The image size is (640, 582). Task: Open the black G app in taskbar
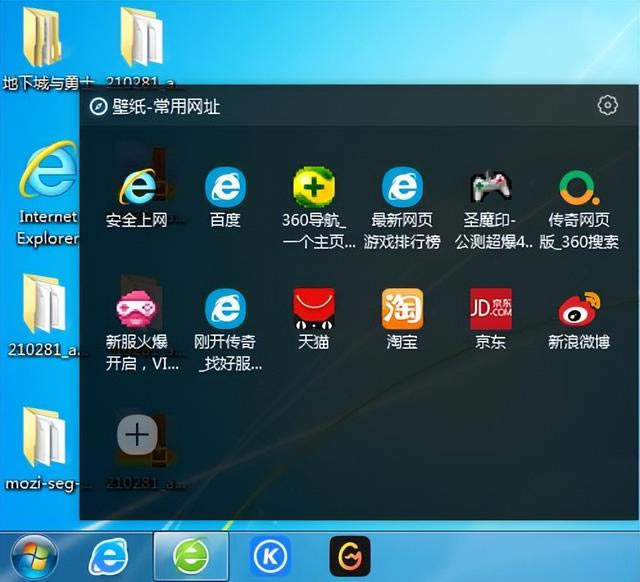tap(350, 556)
